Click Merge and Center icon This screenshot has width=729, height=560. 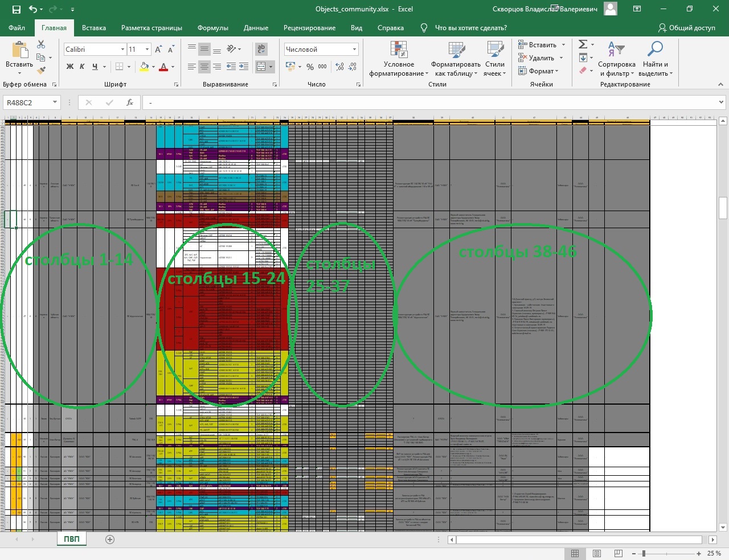(261, 67)
